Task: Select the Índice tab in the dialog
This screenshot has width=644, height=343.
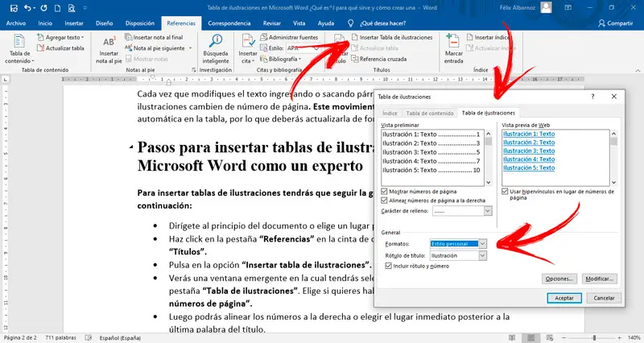Action: [x=390, y=113]
